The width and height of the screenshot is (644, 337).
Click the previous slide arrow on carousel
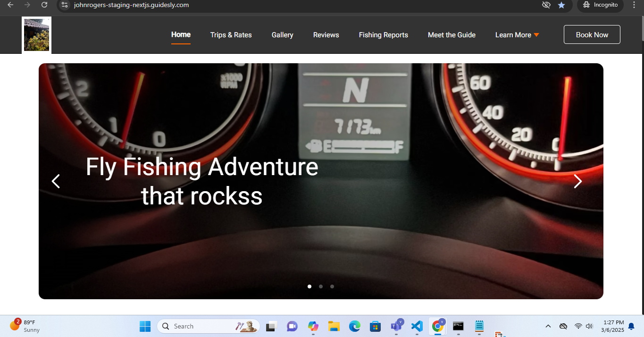56,181
